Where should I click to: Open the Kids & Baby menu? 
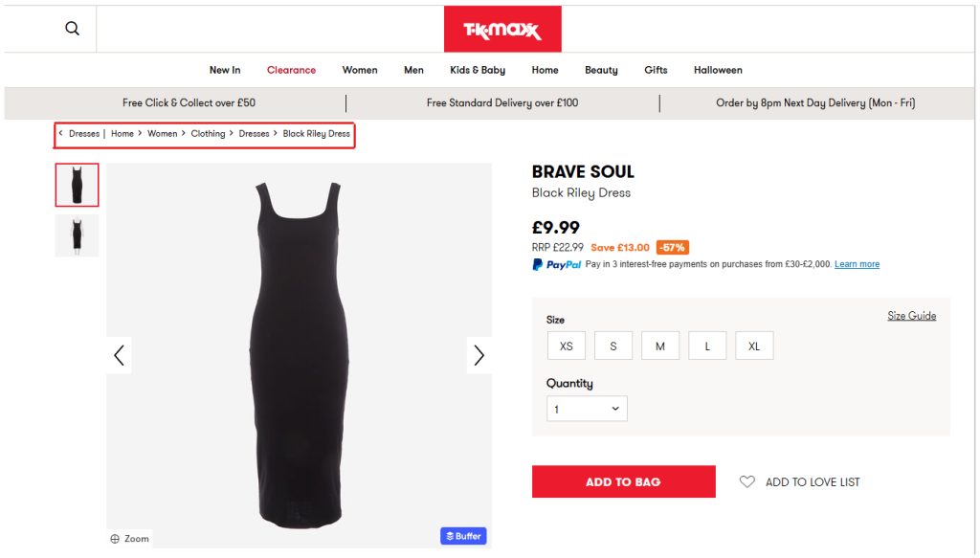[478, 70]
